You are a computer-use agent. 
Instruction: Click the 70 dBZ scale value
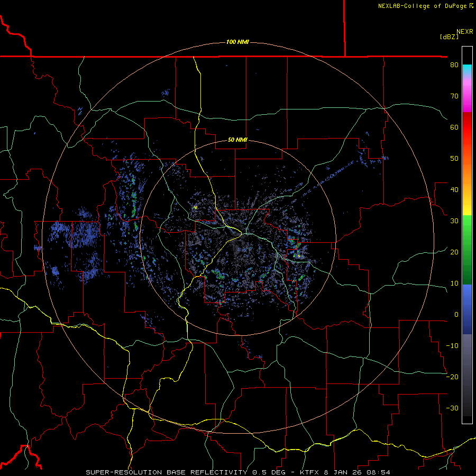tap(454, 96)
